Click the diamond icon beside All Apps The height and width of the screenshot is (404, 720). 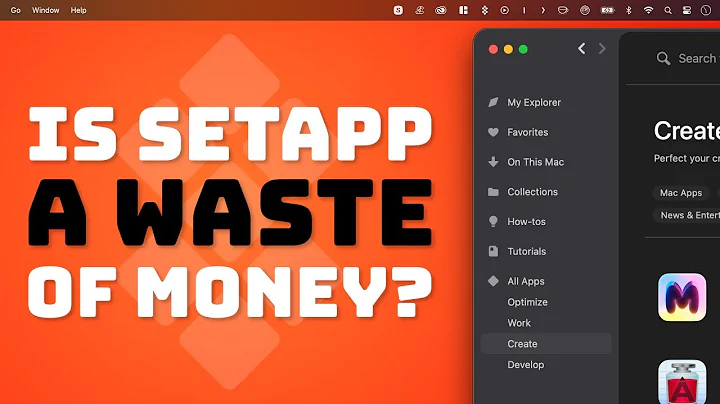pos(493,281)
